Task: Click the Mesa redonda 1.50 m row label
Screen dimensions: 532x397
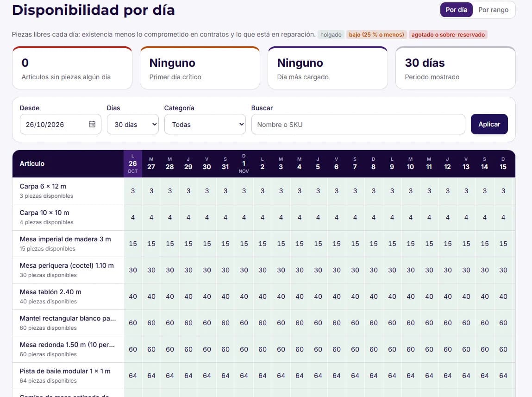Action: [68, 349]
